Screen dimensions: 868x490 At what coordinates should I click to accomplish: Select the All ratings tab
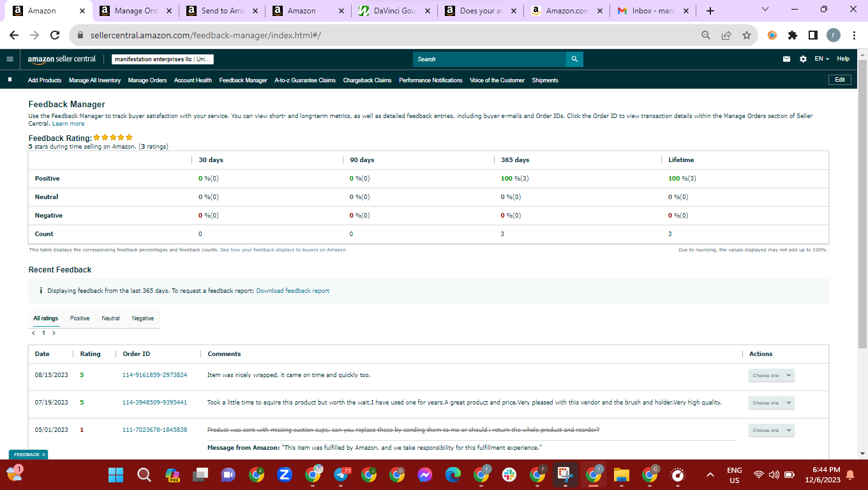pos(46,318)
